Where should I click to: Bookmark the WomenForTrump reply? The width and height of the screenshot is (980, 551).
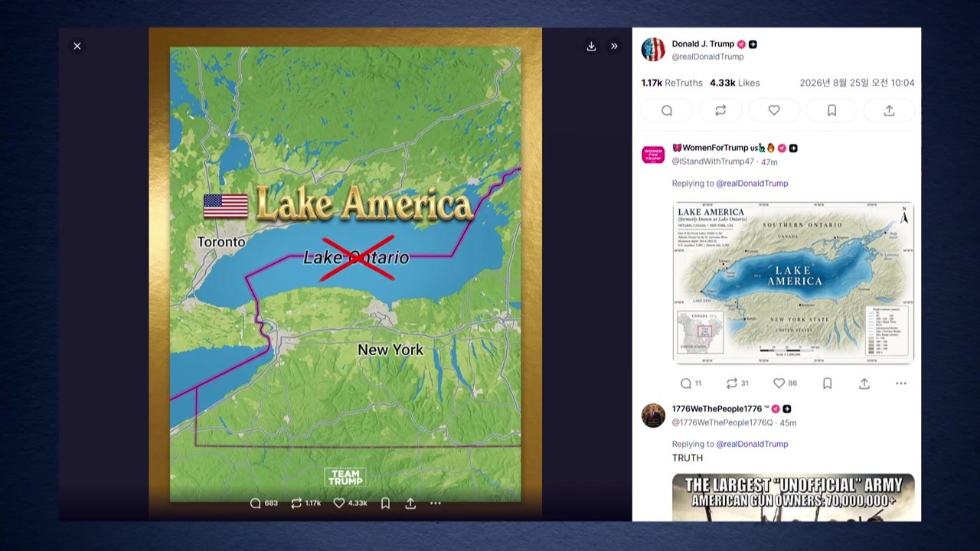828,383
